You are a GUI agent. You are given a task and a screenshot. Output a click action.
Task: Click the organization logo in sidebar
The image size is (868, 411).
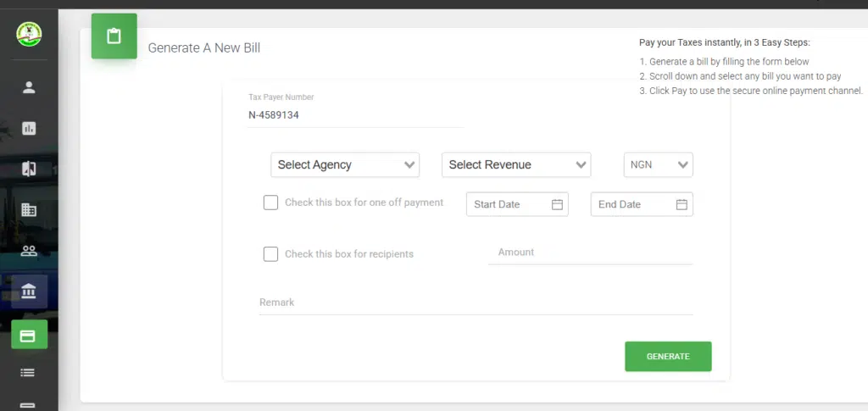29,34
